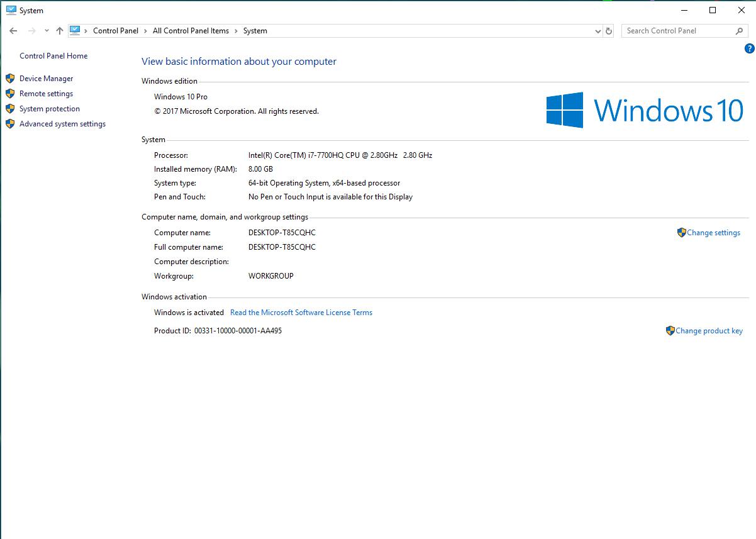The image size is (756, 539).
Task: Open Help with the question mark icon
Action: pos(749,48)
